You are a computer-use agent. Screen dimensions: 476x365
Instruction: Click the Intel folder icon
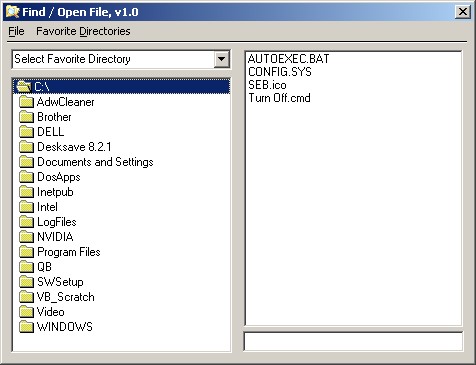pyautogui.click(x=26, y=207)
